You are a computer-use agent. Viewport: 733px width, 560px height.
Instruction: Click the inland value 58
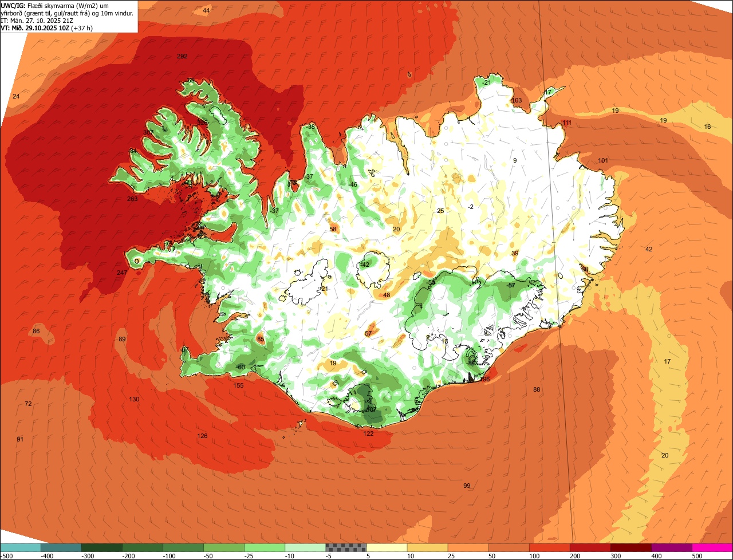(333, 229)
